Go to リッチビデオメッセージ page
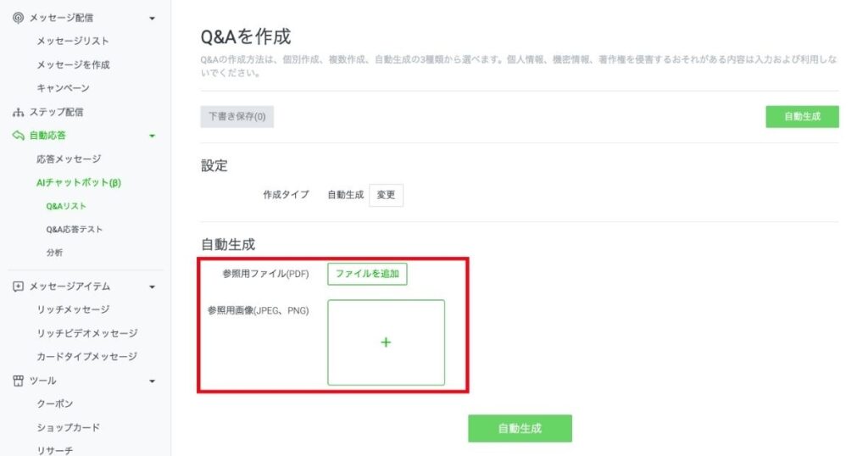The image size is (868, 456). [x=86, y=333]
